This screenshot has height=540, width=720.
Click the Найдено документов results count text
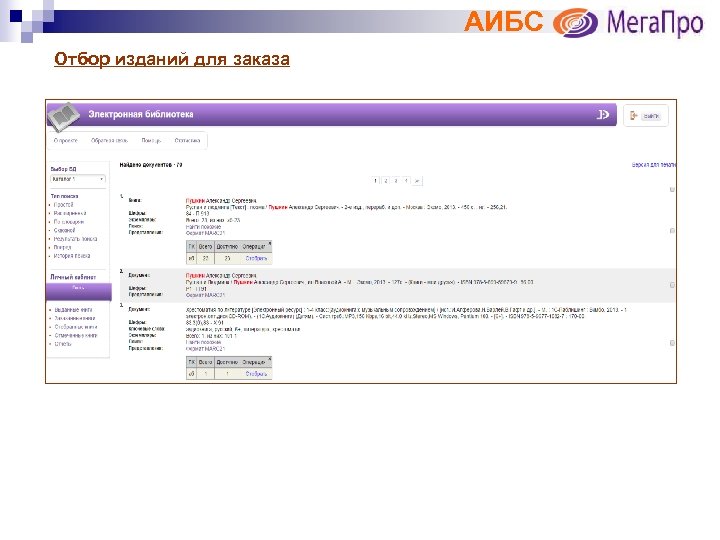click(151, 165)
